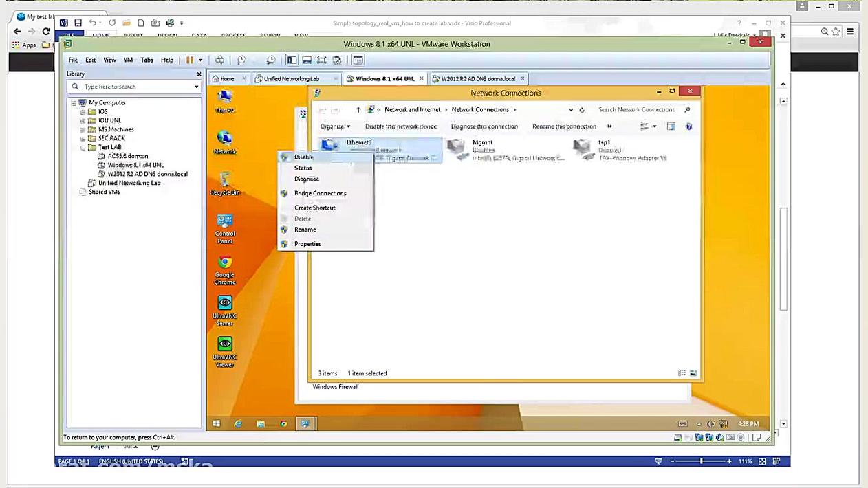Open the VMware VM menu
868x488 pixels.
[128, 60]
